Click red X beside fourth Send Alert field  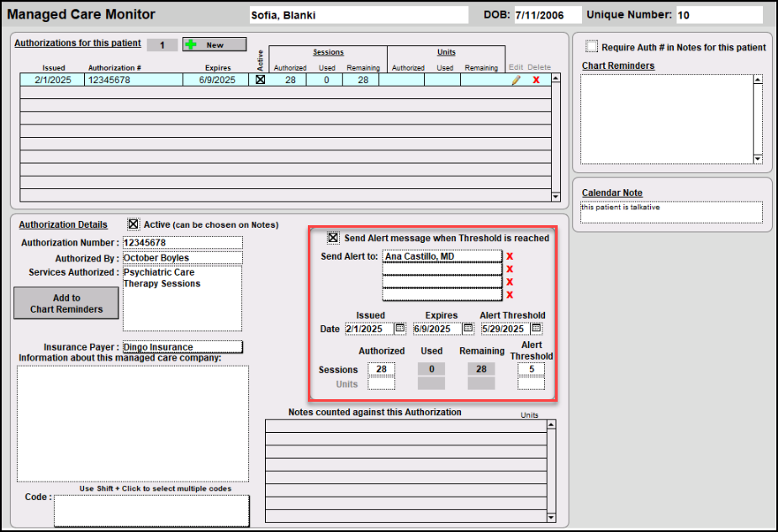pyautogui.click(x=509, y=294)
